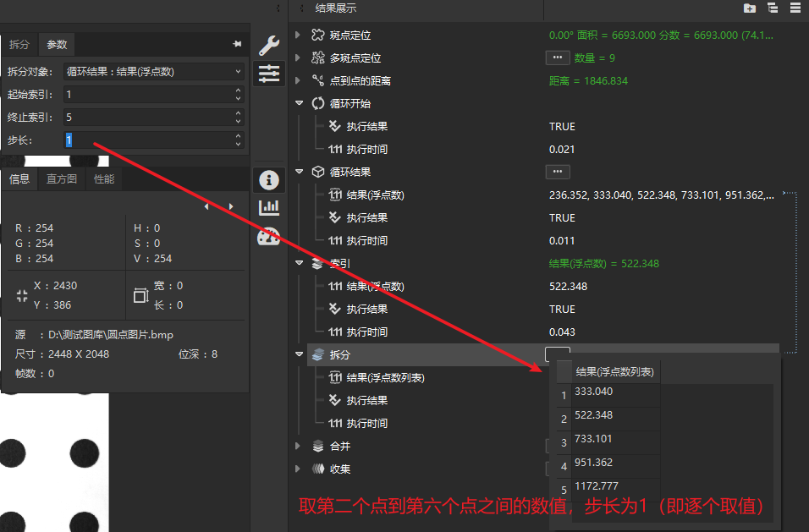Screen dimensions: 809x532
Task: Select the parameter sliders icon
Action: point(269,74)
